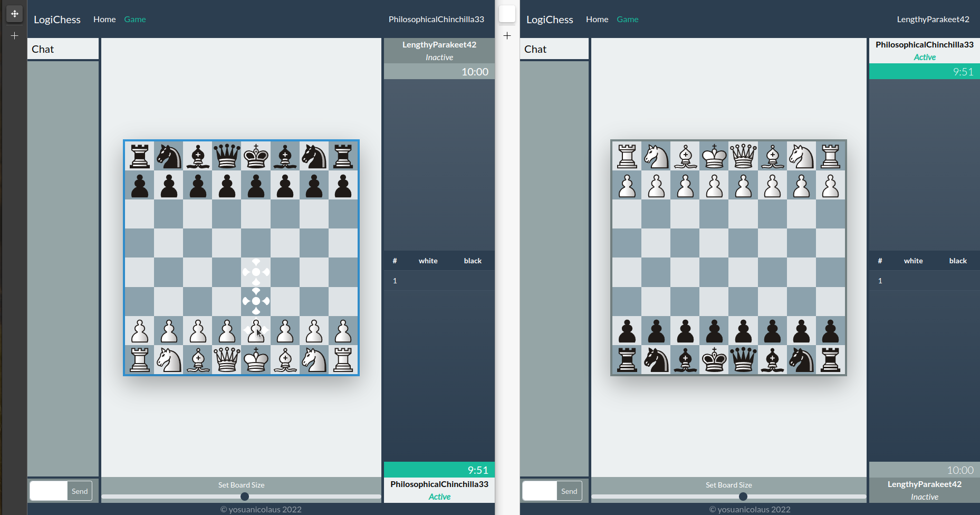Select black queen on right board bottom row

[x=743, y=360]
